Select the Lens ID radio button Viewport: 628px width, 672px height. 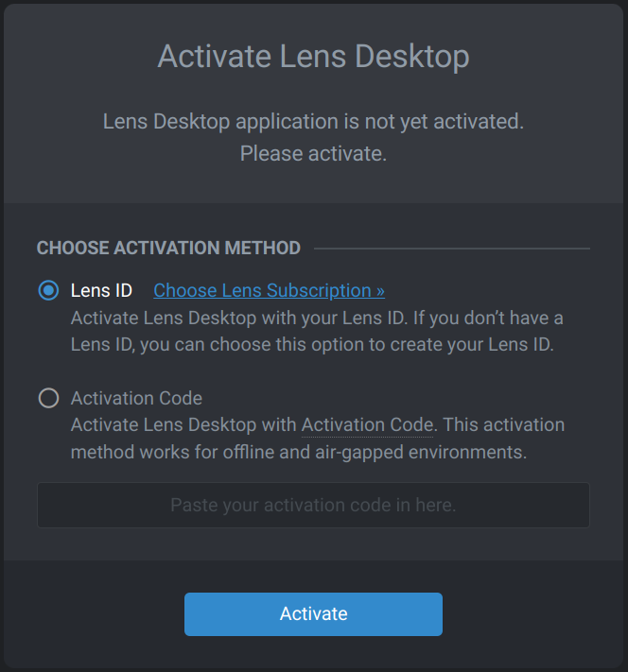point(48,290)
